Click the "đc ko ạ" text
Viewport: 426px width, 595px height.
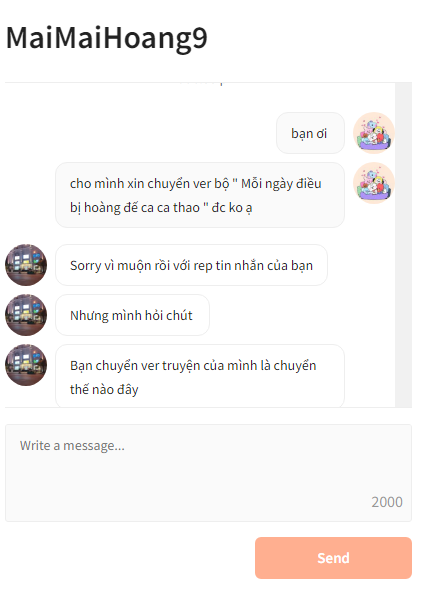point(231,208)
